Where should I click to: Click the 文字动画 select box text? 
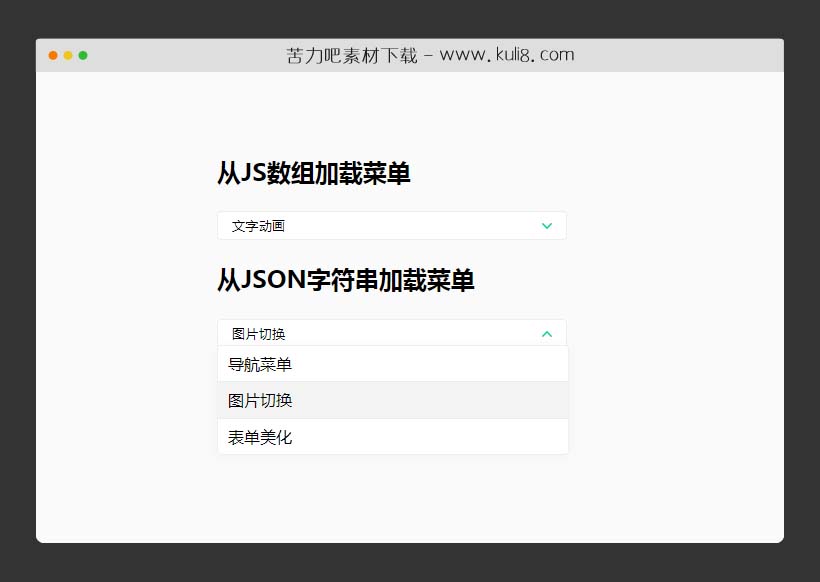click(256, 225)
